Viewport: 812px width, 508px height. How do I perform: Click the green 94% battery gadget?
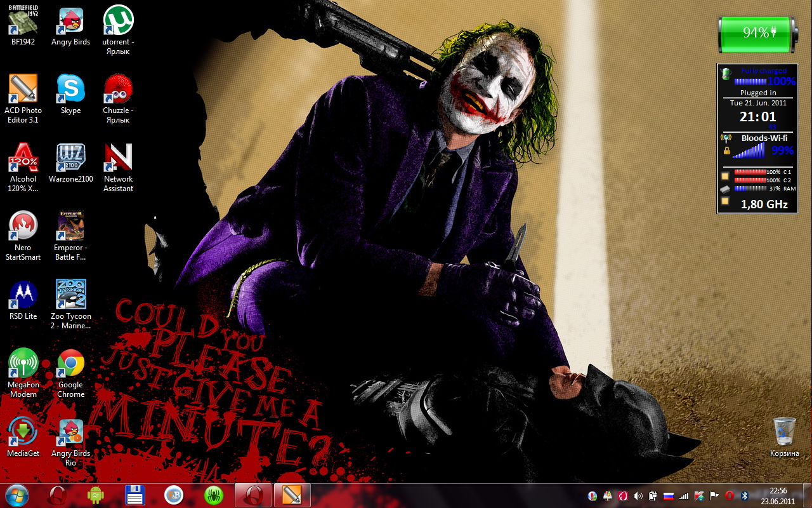click(757, 33)
